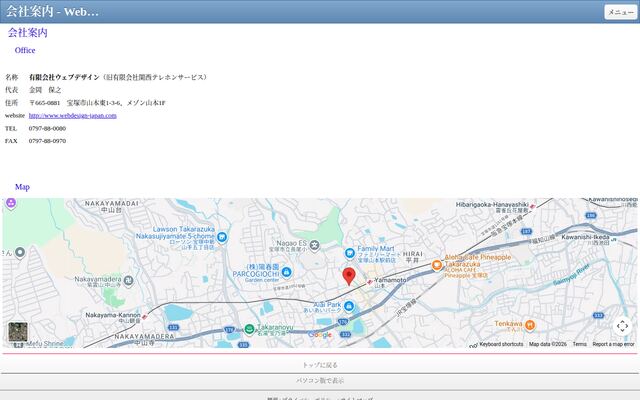Click purple marker at map top-left corner
This screenshot has width=640, height=400.
pyautogui.click(x=11, y=203)
